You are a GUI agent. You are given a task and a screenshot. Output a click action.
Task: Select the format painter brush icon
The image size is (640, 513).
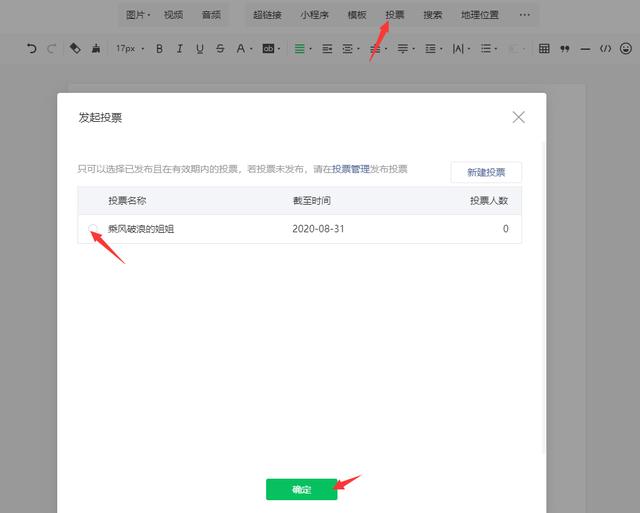[95, 48]
